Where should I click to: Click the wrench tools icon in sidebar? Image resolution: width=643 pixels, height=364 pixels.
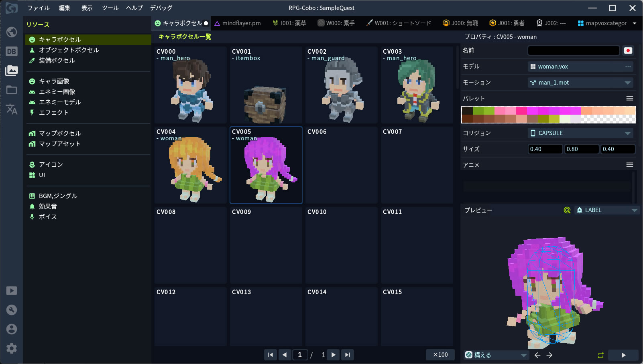pyautogui.click(x=11, y=310)
